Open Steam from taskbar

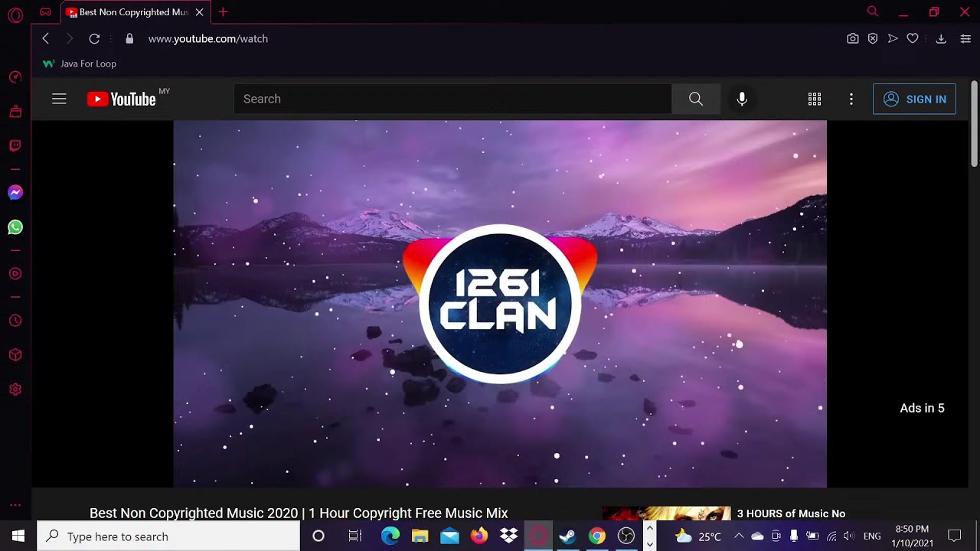(567, 536)
